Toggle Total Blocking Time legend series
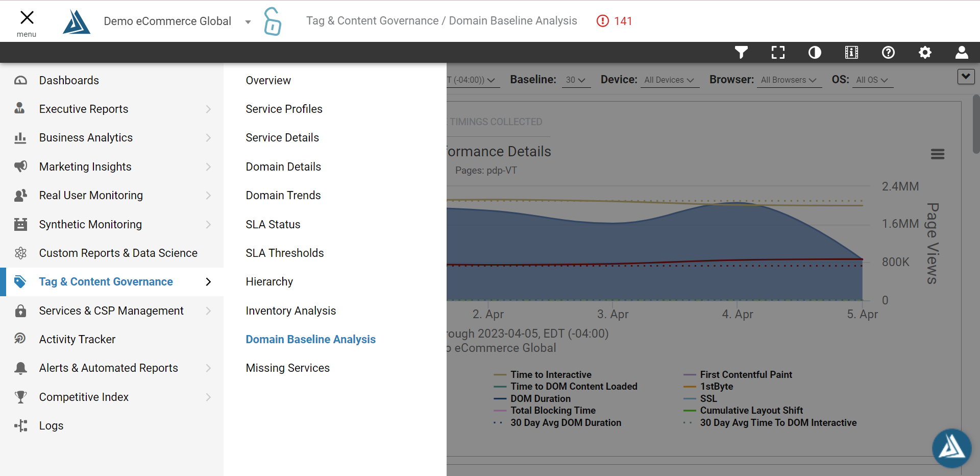 pos(545,410)
